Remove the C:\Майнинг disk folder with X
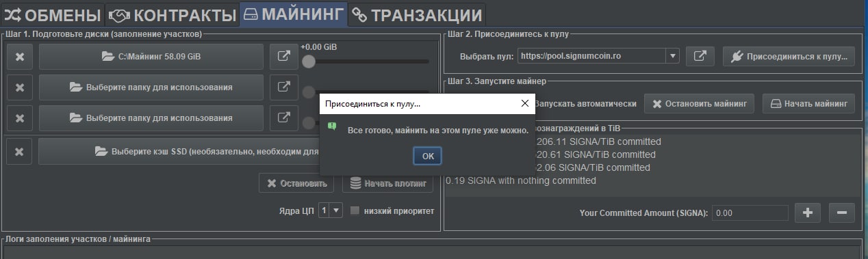The width and height of the screenshot is (868, 259). coord(20,57)
